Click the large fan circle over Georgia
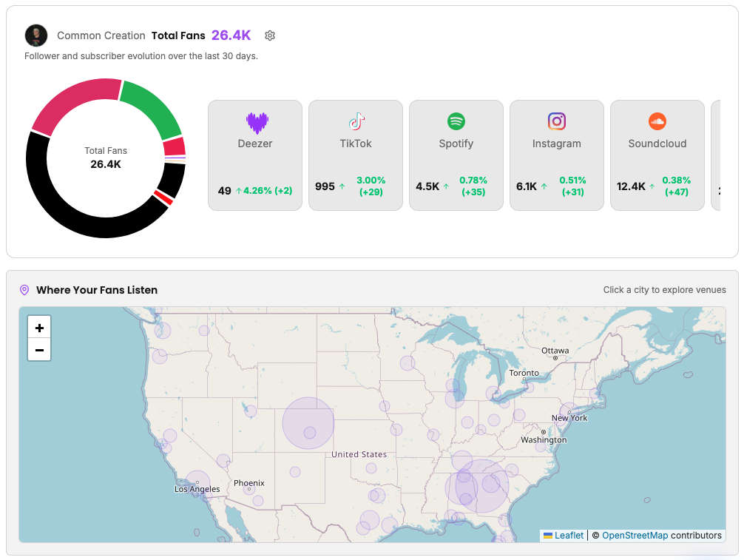The image size is (744, 560). pyautogui.click(x=482, y=486)
